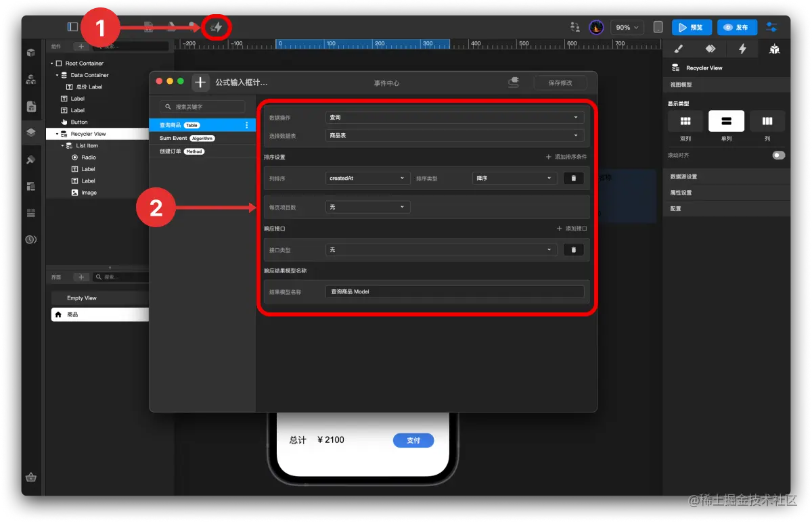Image resolution: width=812 pixels, height=522 pixels.
Task: Click the component search field in the 组件 panel
Action: tap(131, 47)
